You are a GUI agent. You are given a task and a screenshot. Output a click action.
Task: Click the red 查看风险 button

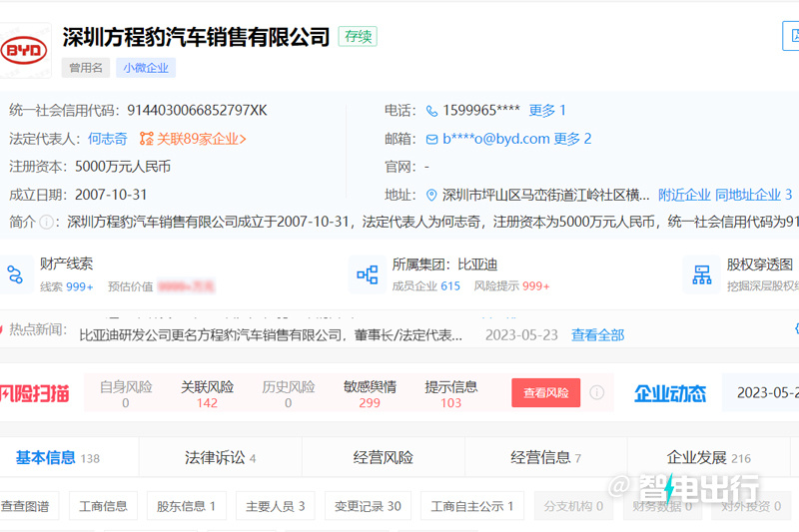pos(545,392)
